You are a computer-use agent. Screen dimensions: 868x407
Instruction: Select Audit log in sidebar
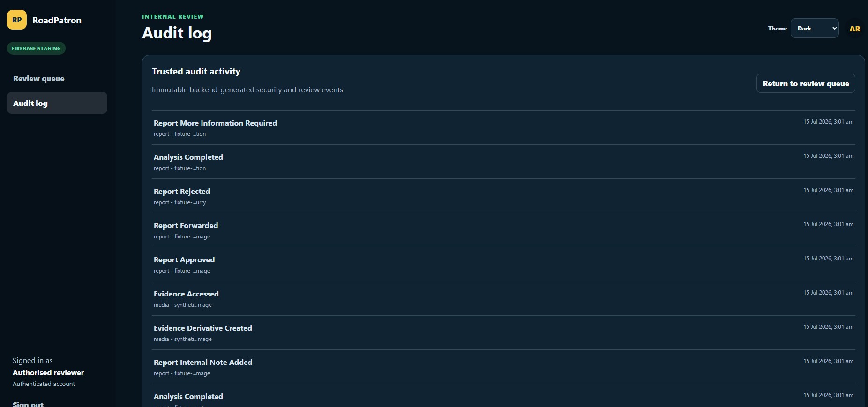57,103
